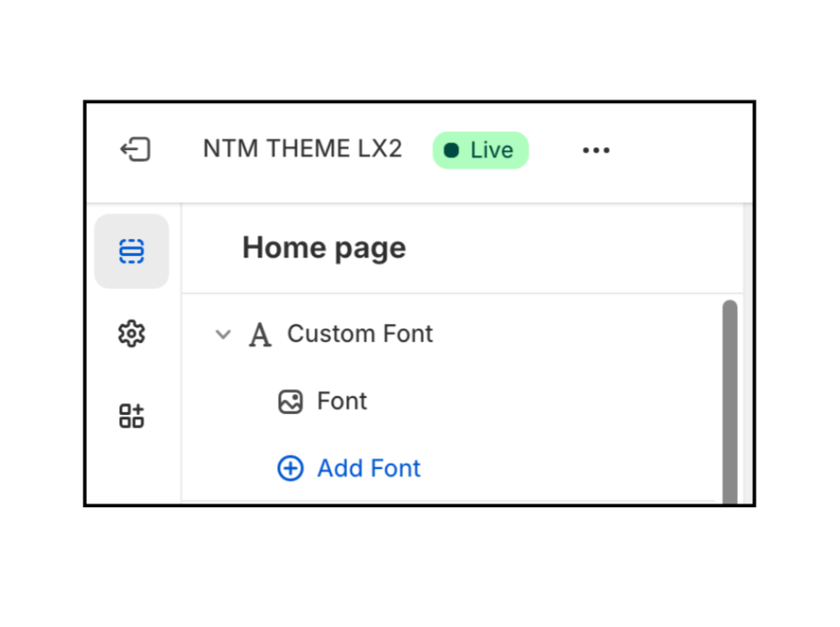Viewport: 840px width, 627px height.
Task: Open the three-dot more actions menu
Action: coord(596,150)
